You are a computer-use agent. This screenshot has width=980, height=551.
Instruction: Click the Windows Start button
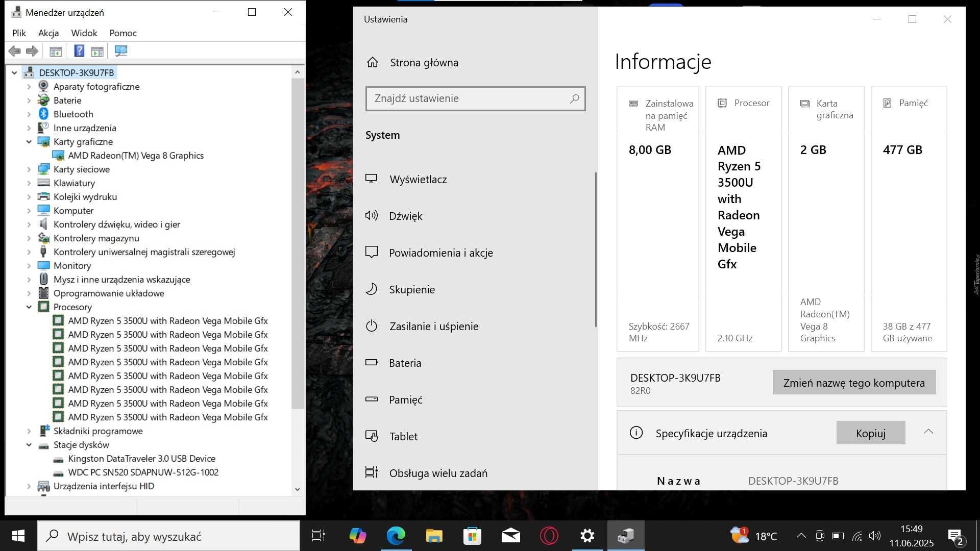pyautogui.click(x=18, y=536)
